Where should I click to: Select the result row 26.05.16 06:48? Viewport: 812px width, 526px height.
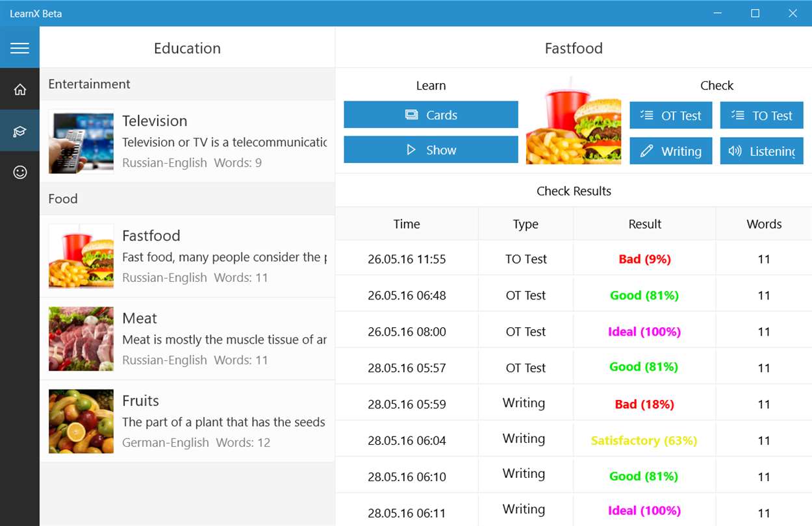pyautogui.click(x=574, y=295)
